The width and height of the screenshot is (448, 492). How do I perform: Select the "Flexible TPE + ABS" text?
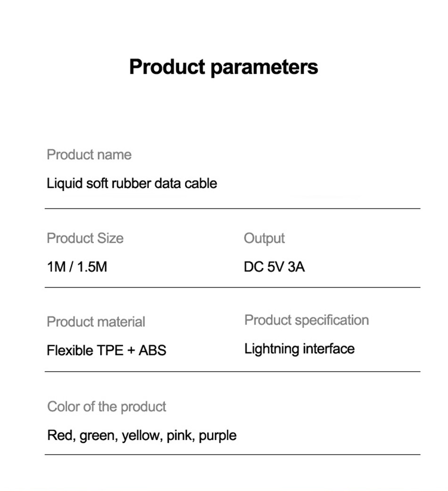[106, 350]
